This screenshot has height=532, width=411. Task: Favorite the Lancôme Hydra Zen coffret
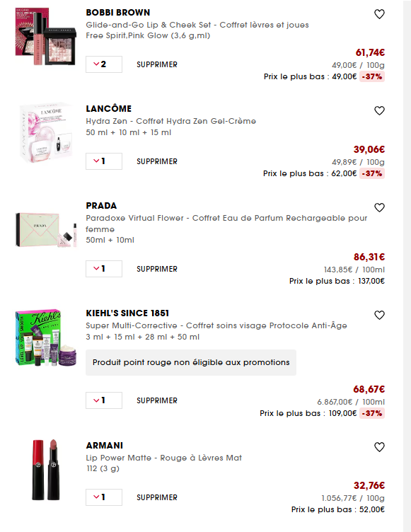379,110
